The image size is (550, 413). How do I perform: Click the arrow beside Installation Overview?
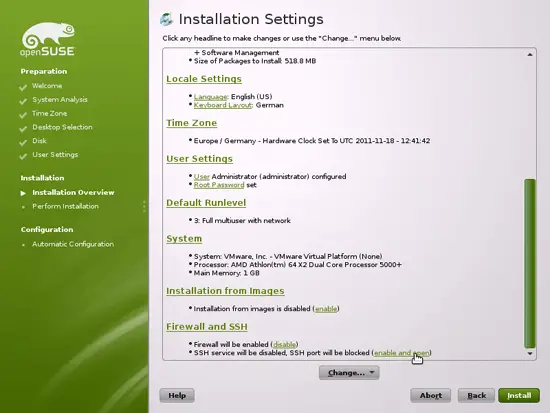tap(23, 193)
